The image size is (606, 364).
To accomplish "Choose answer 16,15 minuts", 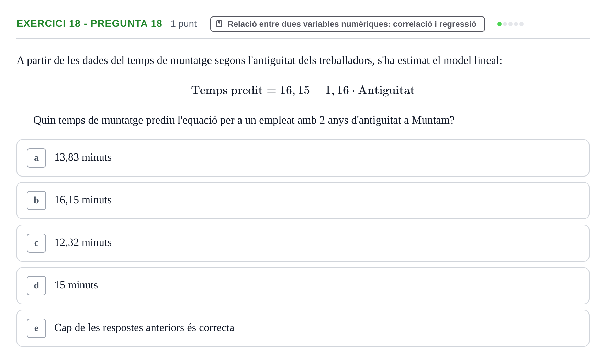I will pyautogui.click(x=303, y=201).
